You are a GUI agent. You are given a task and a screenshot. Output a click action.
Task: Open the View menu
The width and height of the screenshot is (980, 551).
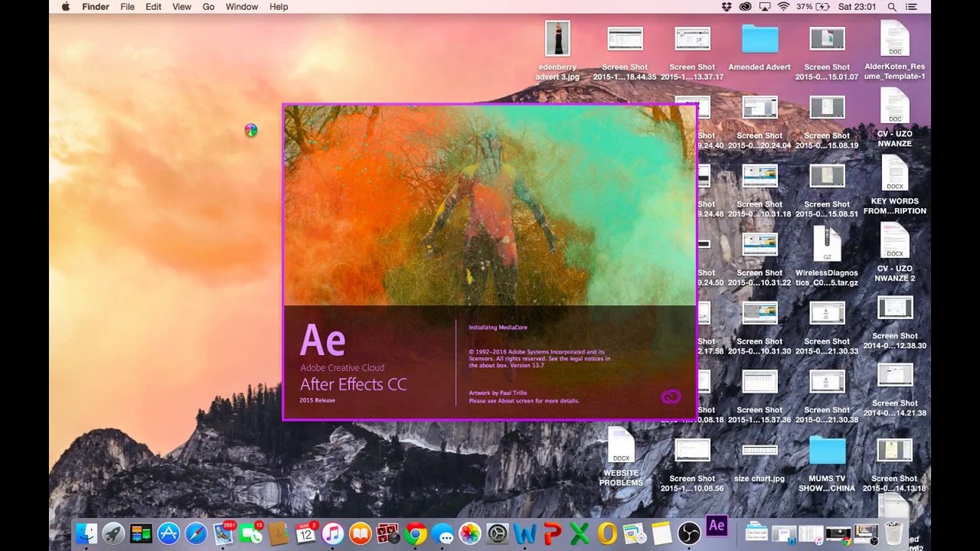pos(181,7)
